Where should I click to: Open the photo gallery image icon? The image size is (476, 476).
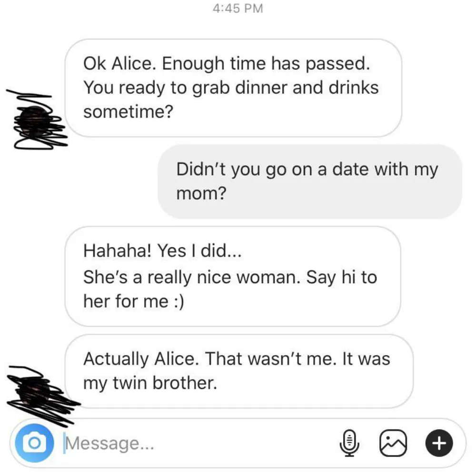coord(393,443)
